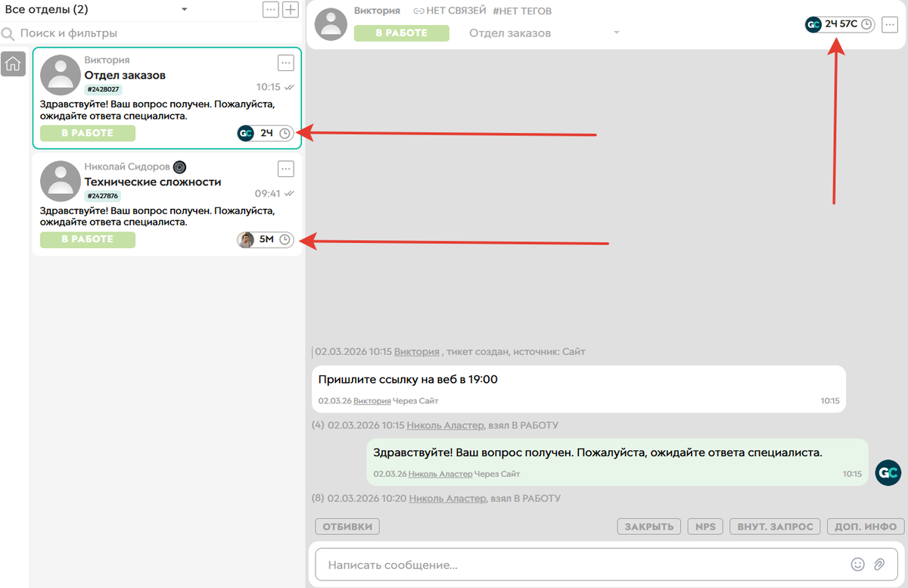Click the source badge icon next to Николай Сидоров

(x=179, y=166)
